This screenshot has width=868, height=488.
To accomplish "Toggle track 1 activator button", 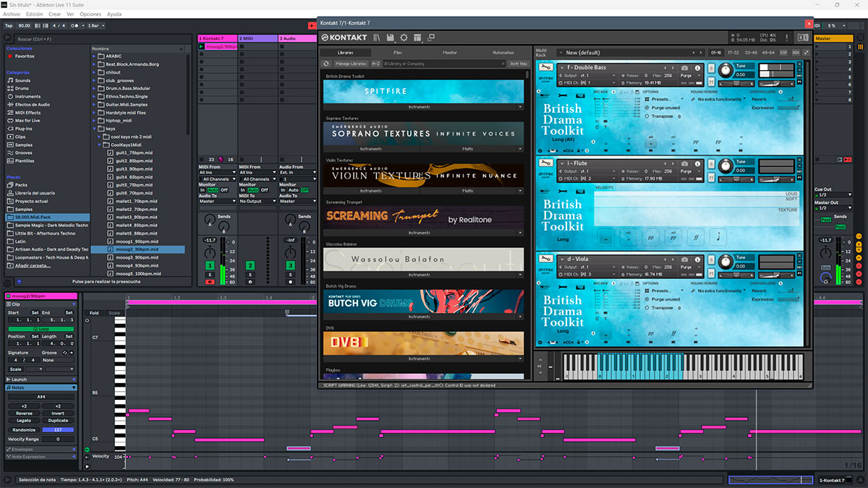I will (x=209, y=266).
